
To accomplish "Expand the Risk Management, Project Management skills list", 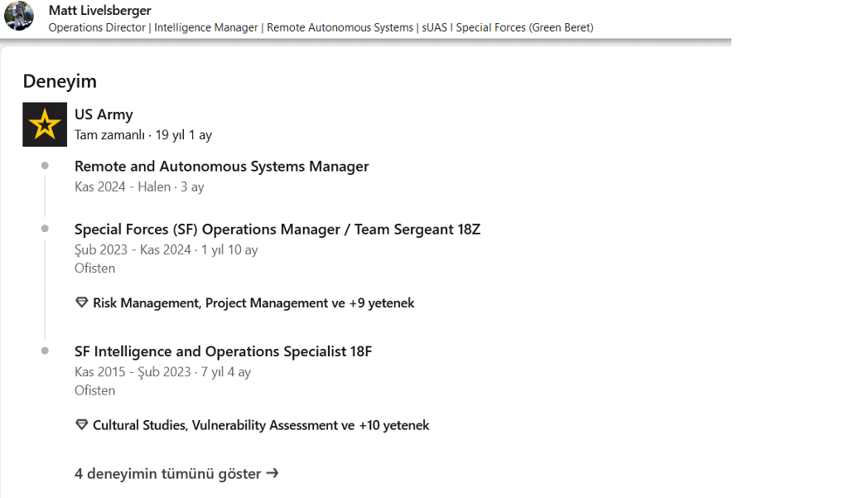I will [253, 303].
